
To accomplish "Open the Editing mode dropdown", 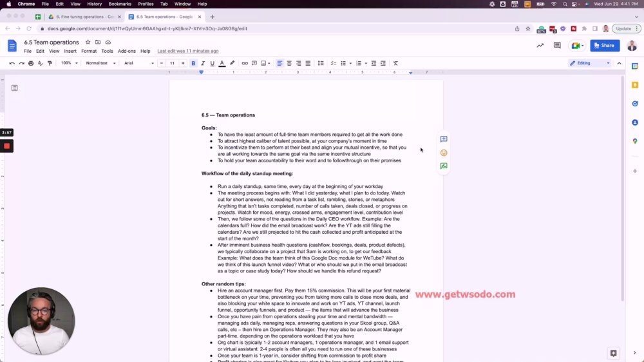I will click(x=590, y=63).
